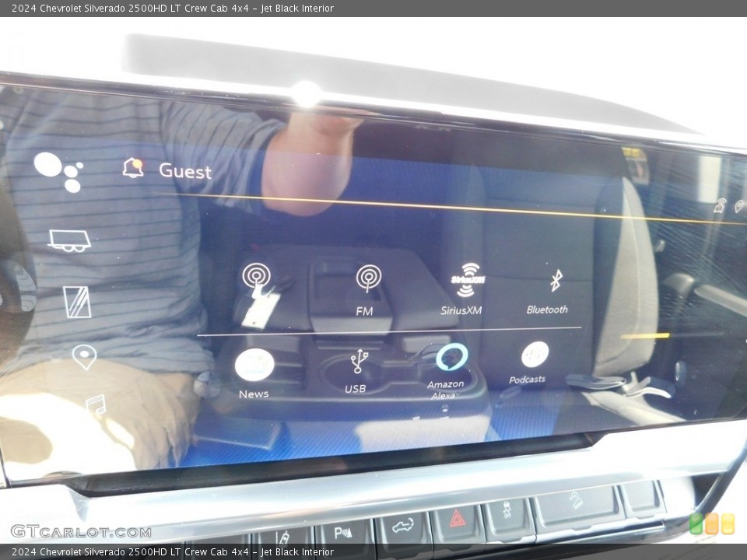
Task: Launch Amazon Alexa
Action: [448, 372]
